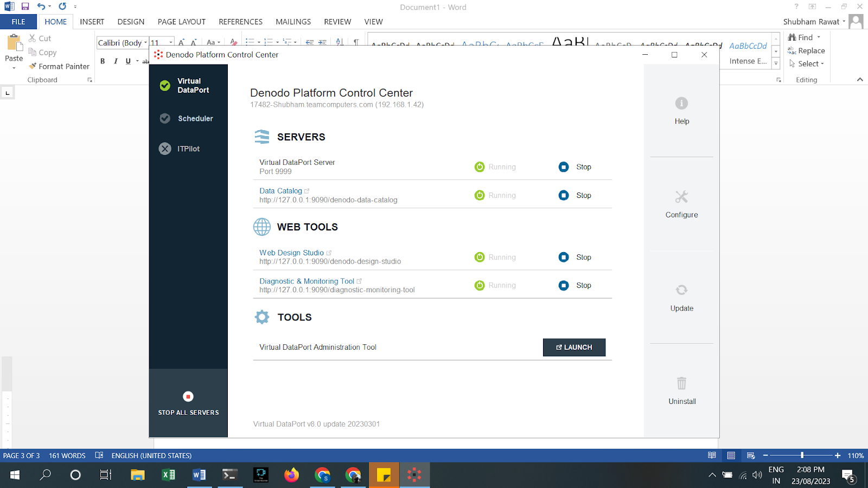The height and width of the screenshot is (488, 868).
Task: Adjust the Word zoom slider handle
Action: coord(802,455)
